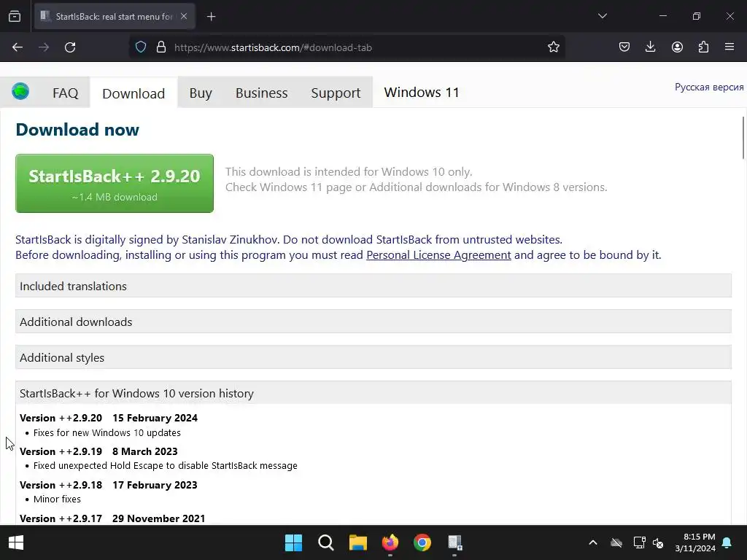Click the OneDrive cloud tray icon
Viewport: 747px width, 560px height.
[616, 542]
